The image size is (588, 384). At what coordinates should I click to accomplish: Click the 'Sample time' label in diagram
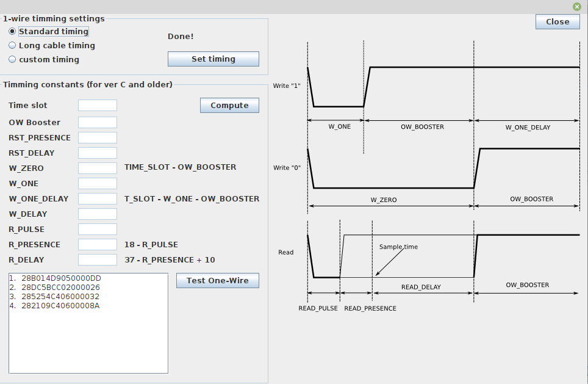click(398, 247)
